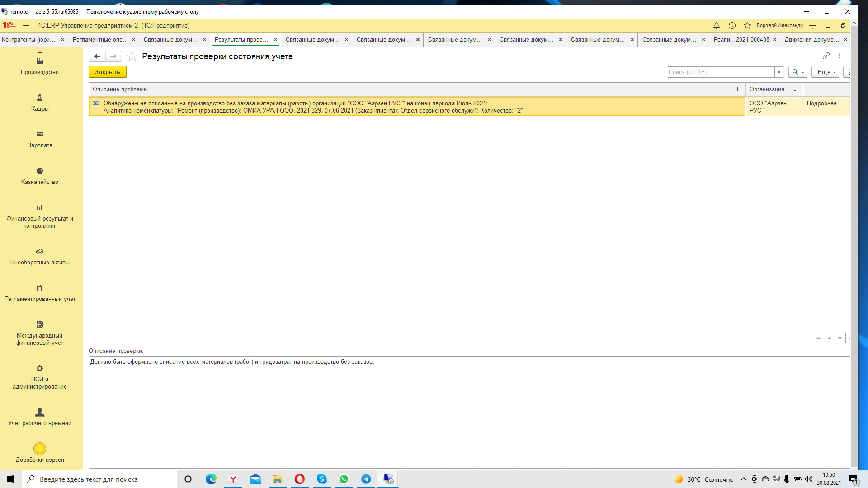Follow the Подробнее link

tap(821, 103)
